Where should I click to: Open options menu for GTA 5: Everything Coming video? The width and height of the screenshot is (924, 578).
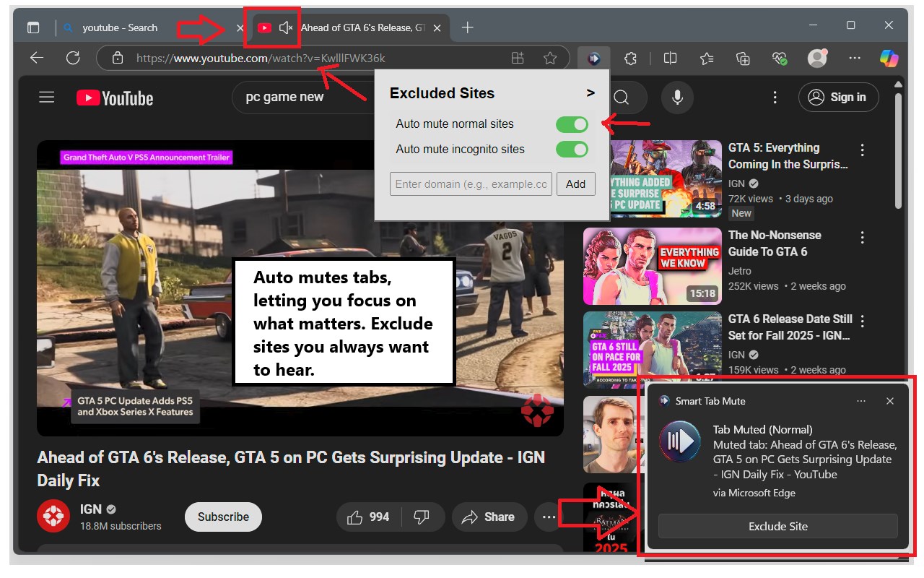(x=862, y=150)
